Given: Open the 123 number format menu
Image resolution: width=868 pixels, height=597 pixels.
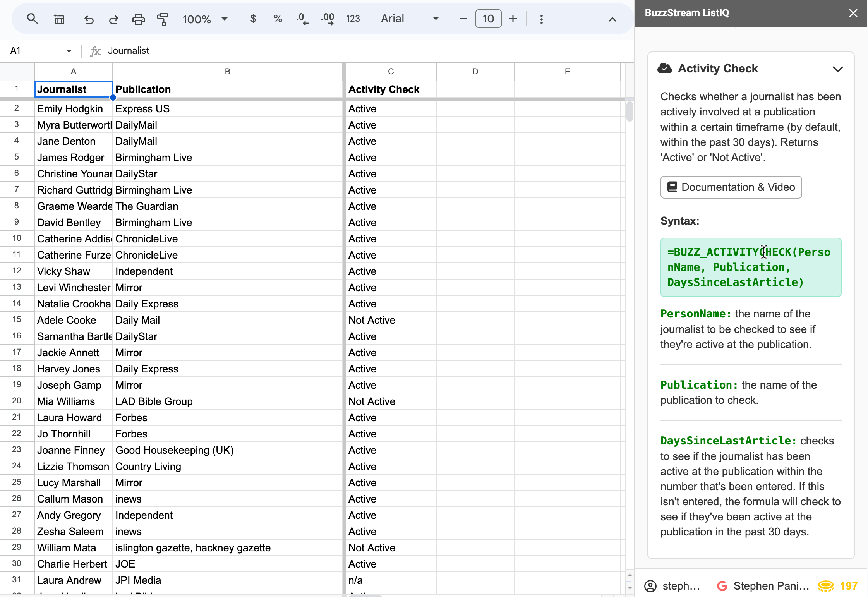Looking at the screenshot, I should pyautogui.click(x=353, y=19).
